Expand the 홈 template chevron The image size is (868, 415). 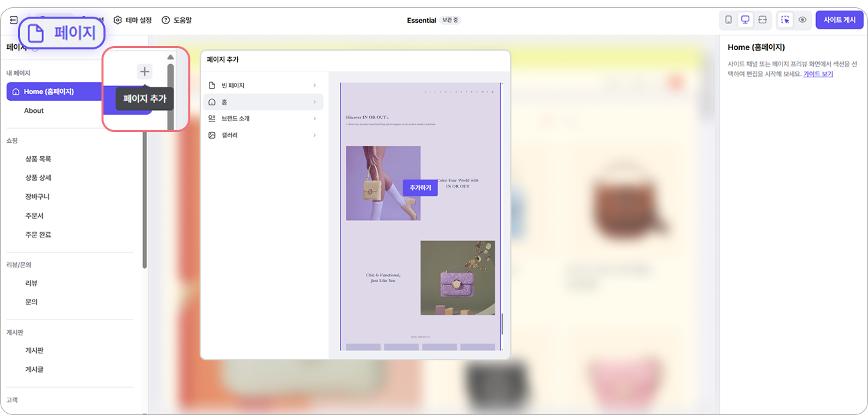click(x=314, y=102)
